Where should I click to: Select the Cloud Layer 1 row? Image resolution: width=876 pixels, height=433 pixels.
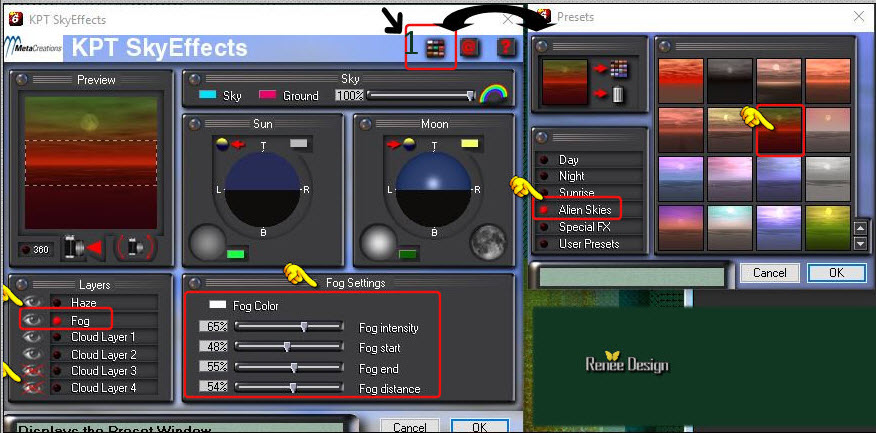click(104, 337)
